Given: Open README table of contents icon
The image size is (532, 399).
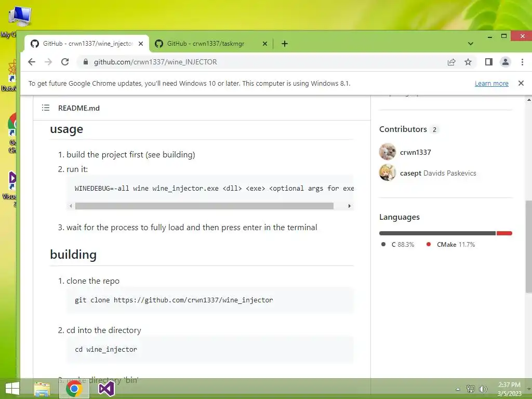Looking at the screenshot, I should tap(46, 108).
